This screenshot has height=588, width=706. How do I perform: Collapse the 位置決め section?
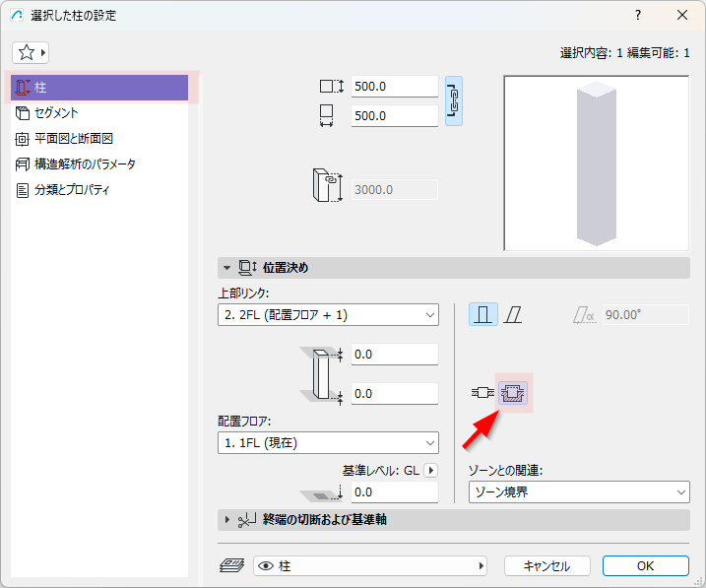[226, 268]
